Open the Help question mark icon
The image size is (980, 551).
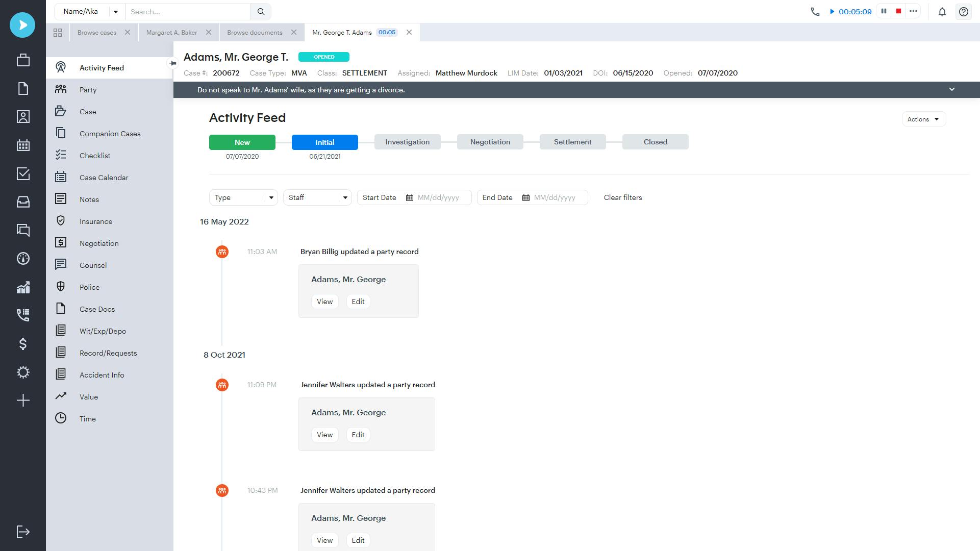click(x=963, y=12)
